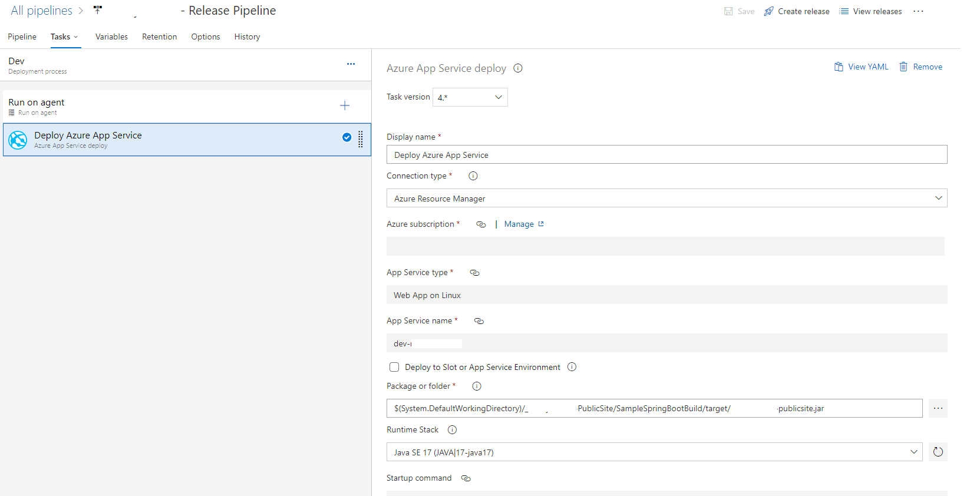Click link icon beside Azure subscription
Screen dimensions: 980x496
[481, 224]
